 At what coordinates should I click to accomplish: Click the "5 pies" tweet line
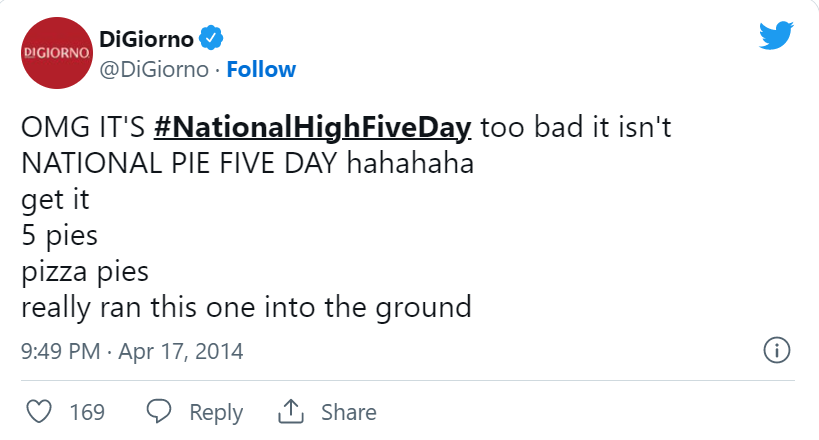tap(59, 235)
